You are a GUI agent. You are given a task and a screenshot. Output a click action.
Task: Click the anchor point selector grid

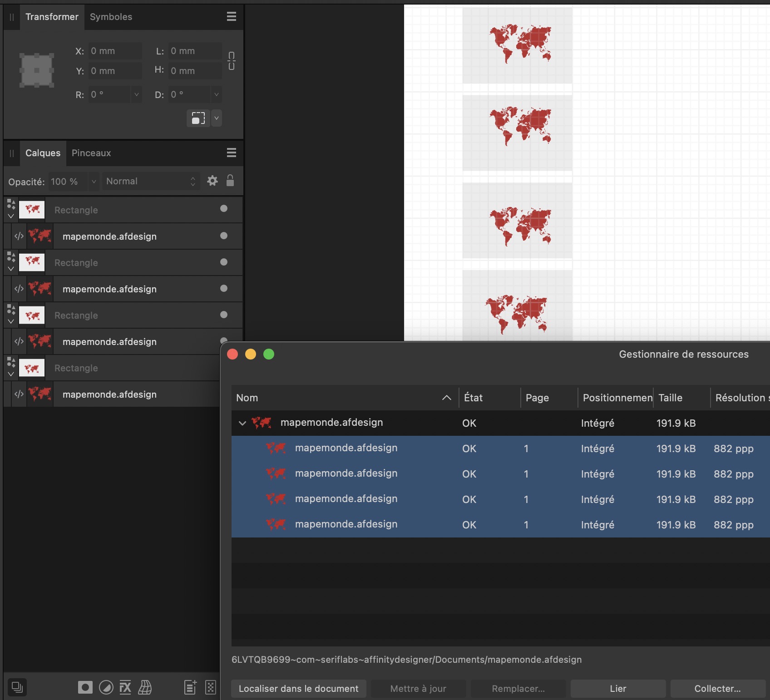click(37, 70)
